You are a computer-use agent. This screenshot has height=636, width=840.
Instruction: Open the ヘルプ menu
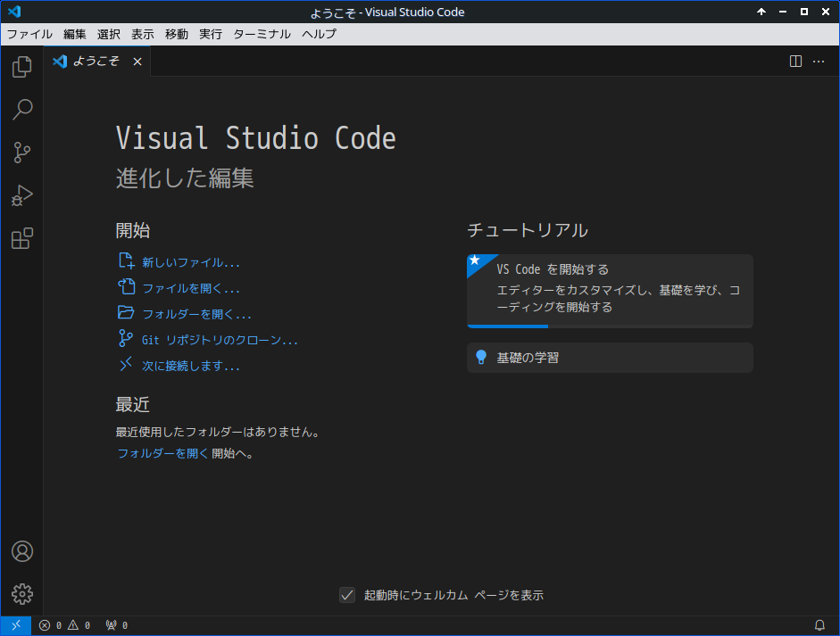pos(319,34)
